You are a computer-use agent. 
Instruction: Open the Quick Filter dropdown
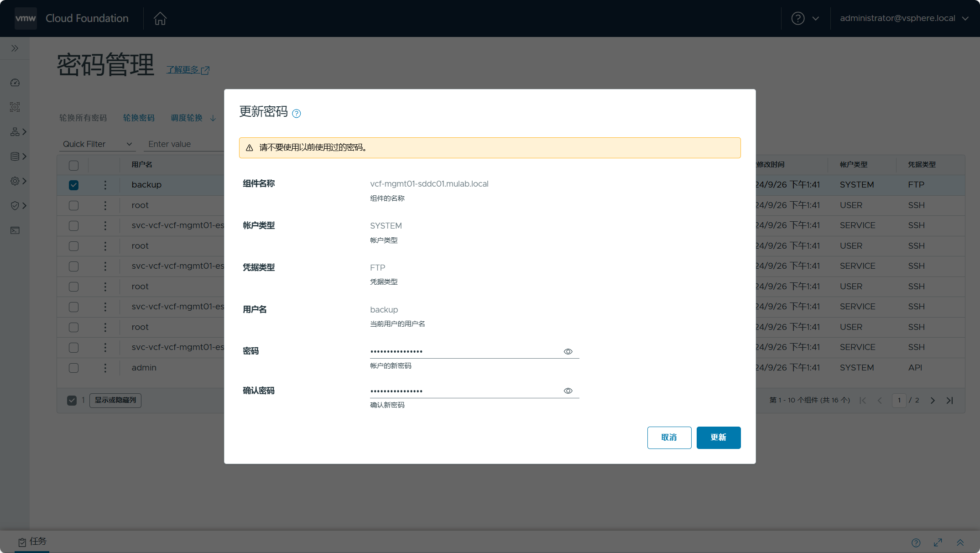(98, 144)
